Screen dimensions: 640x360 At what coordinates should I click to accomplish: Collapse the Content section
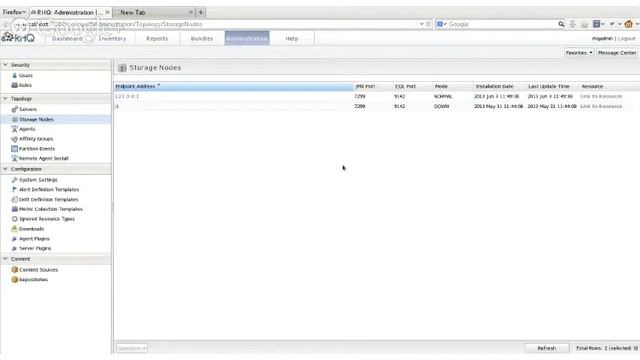coord(5,259)
